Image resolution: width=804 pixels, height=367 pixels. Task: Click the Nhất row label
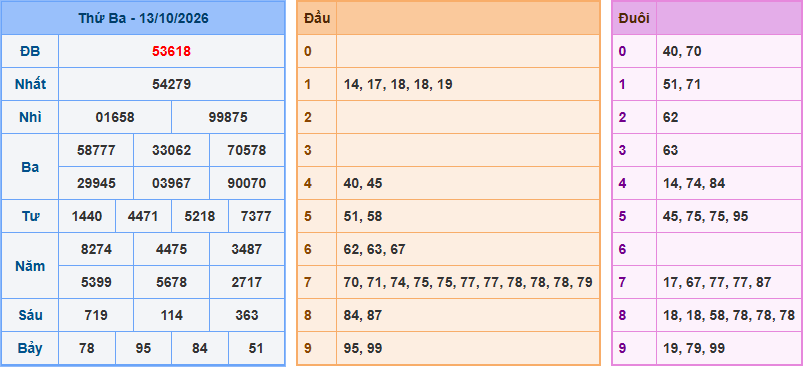(x=30, y=84)
